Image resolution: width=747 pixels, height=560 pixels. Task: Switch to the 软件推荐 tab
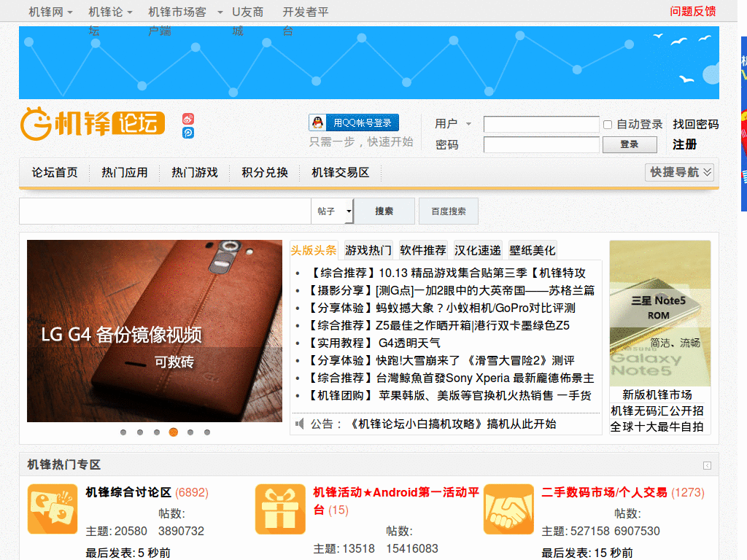[x=423, y=251]
